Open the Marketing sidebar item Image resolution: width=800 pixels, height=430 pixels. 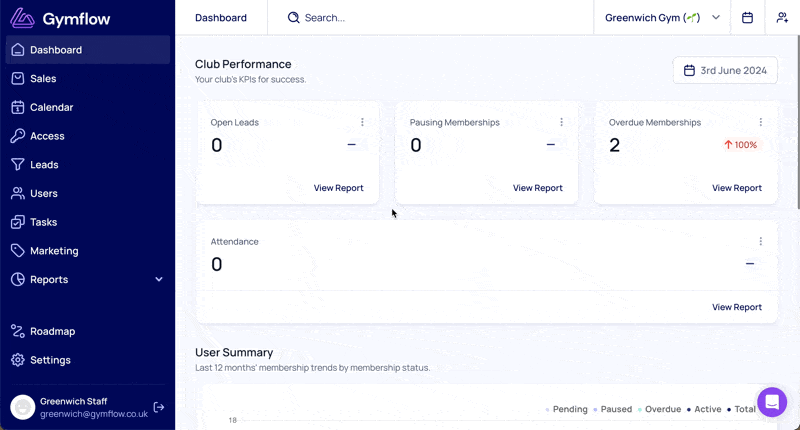54,251
